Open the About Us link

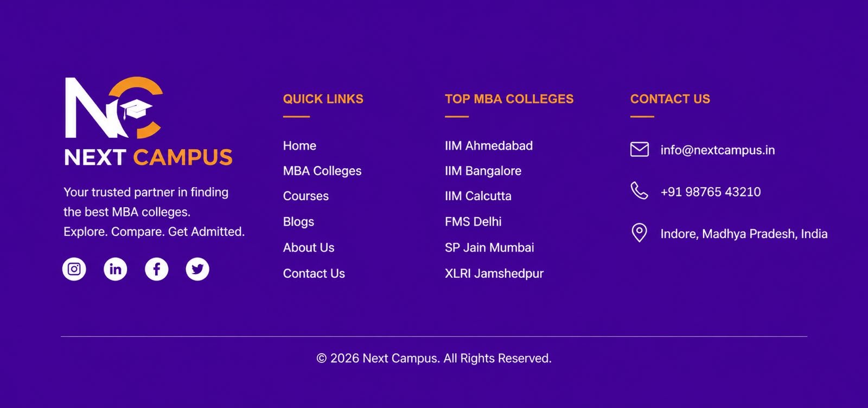pos(309,247)
